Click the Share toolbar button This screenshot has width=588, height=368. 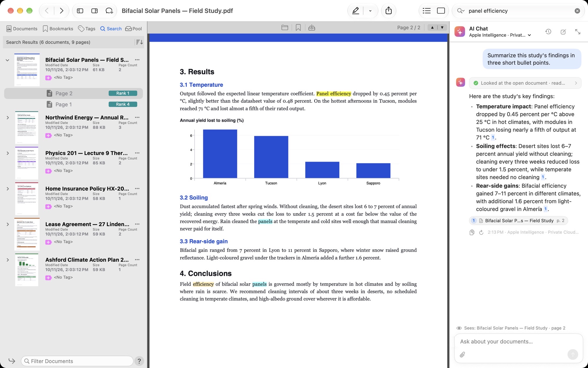click(389, 11)
